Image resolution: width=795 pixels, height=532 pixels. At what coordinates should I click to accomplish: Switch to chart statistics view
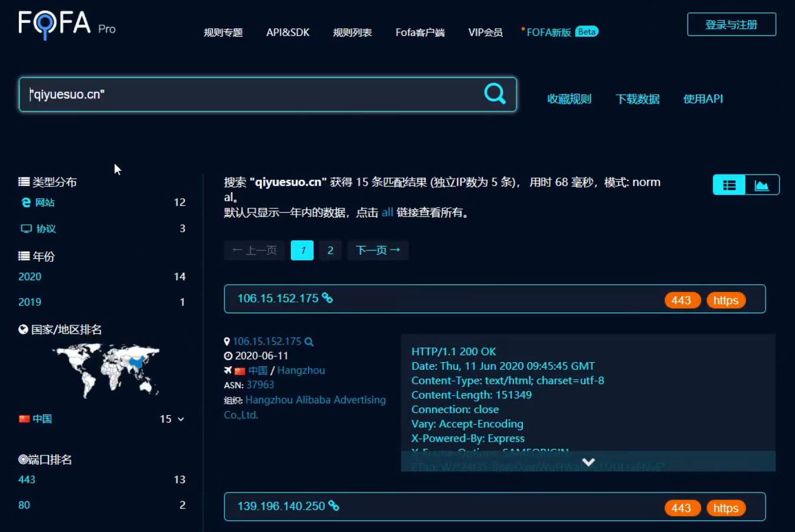point(761,185)
